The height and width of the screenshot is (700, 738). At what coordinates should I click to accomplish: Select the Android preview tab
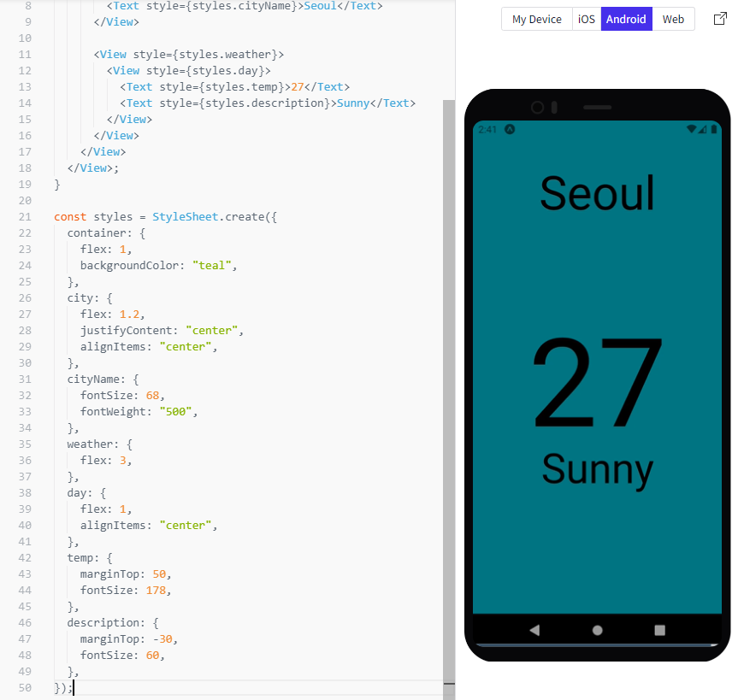point(626,20)
